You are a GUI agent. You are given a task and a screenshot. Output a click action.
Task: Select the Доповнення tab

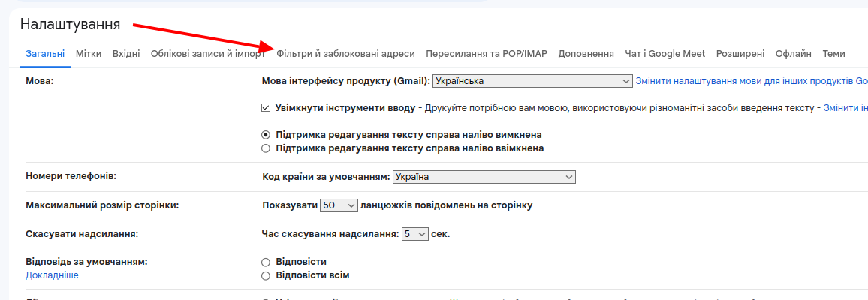[x=586, y=54]
